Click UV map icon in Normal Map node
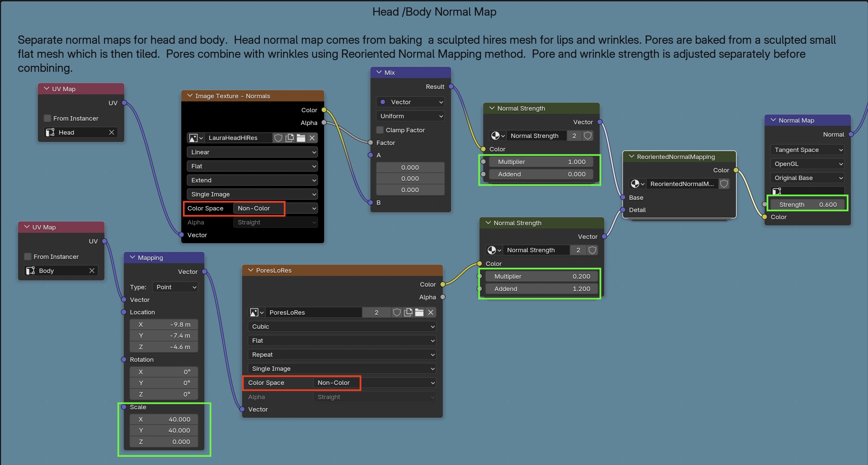This screenshot has height=465, width=868. pos(777,191)
